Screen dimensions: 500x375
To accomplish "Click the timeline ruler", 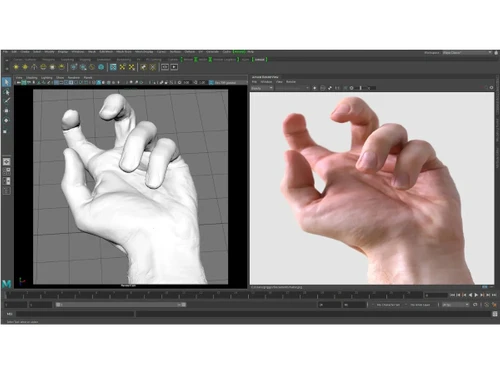I will click(214, 295).
